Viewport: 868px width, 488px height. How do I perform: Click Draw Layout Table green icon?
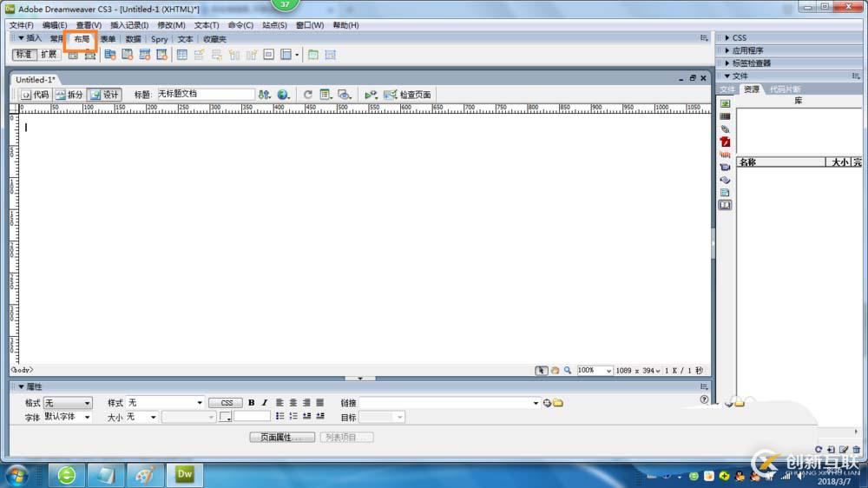point(312,55)
